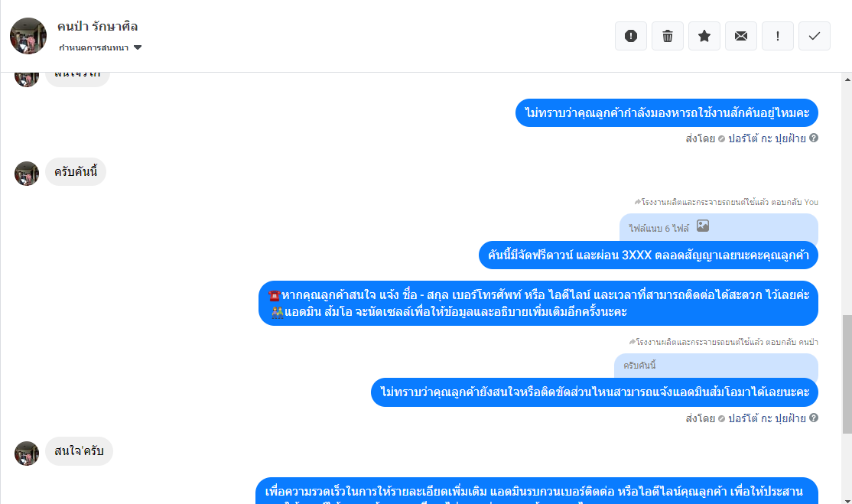Select the quoted ครับคันนี้ reply preview
This screenshot has width=852, height=504.
point(716,366)
